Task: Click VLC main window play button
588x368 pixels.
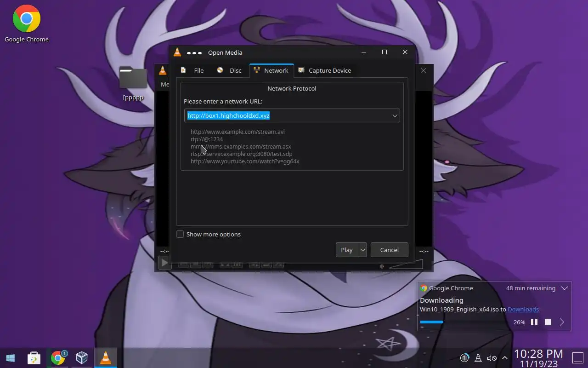Action: coord(164,263)
